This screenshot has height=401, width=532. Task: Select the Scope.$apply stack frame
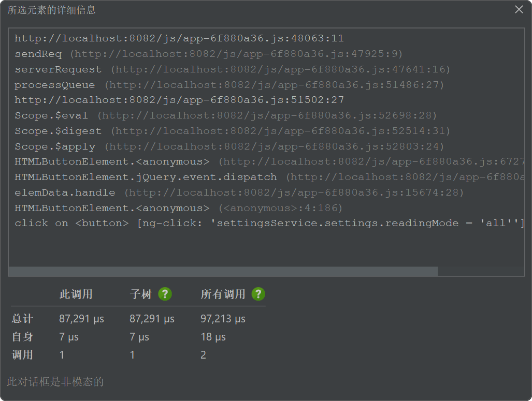pos(229,146)
